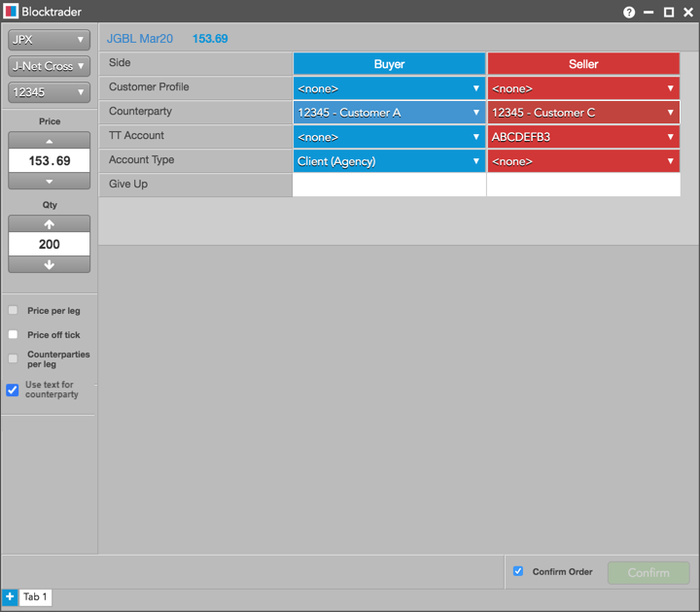Toggle the Confirm Order checkbox
Screen dimensions: 700x612
518,571
